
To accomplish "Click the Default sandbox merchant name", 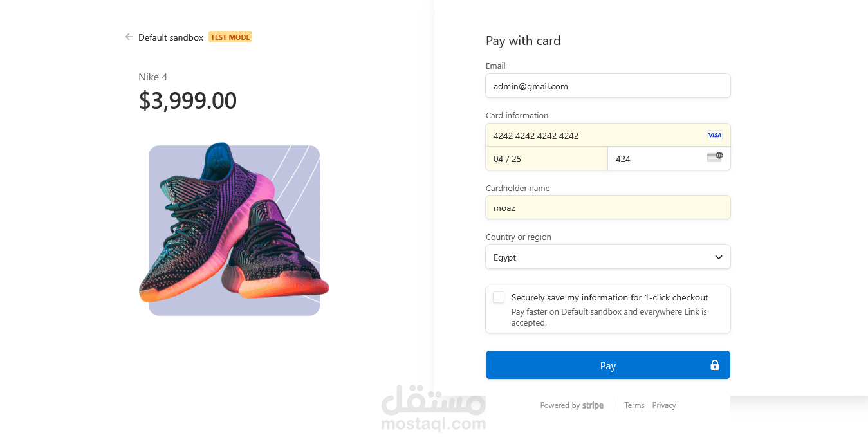I will tap(171, 37).
